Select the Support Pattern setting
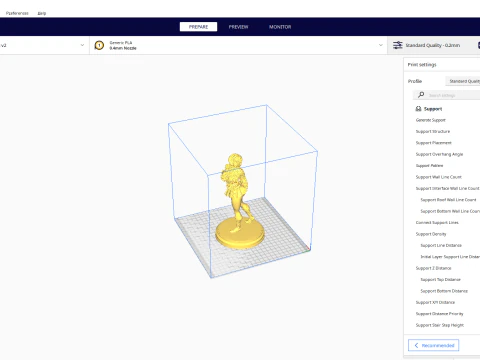 [x=429, y=166]
